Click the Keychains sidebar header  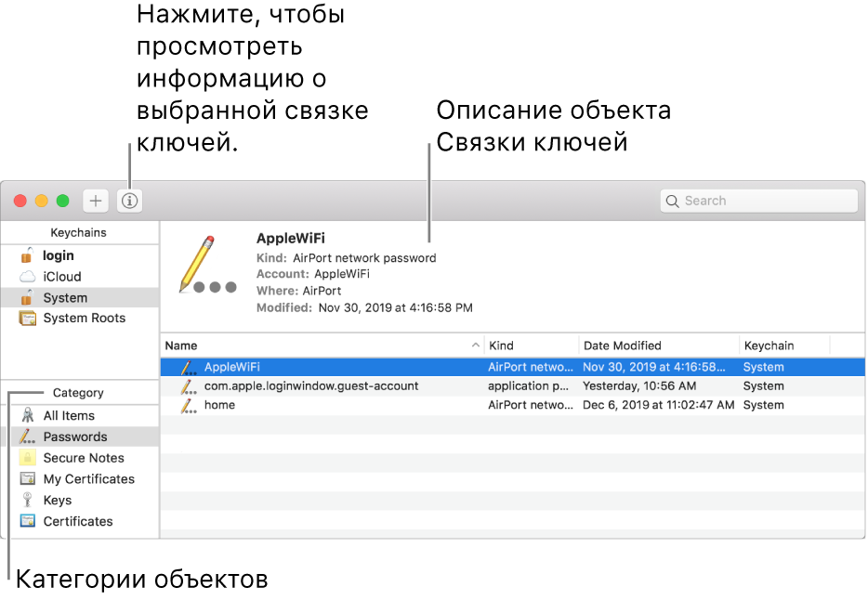tap(79, 233)
